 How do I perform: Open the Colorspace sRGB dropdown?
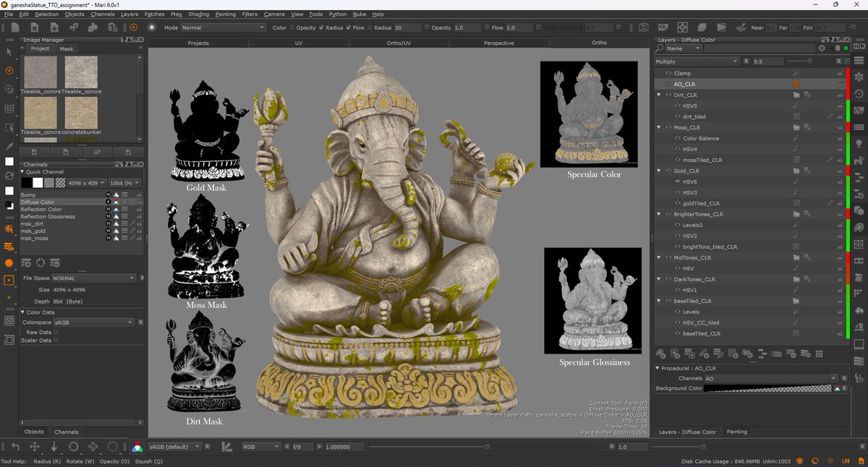click(x=93, y=322)
